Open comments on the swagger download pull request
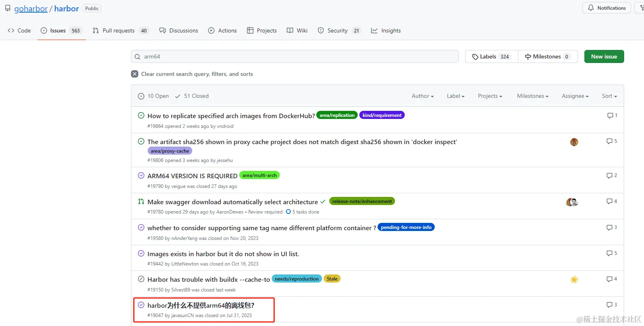 [x=612, y=201]
